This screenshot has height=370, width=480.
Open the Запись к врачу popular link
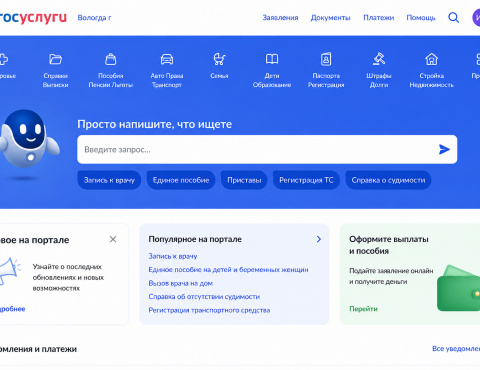click(x=173, y=256)
